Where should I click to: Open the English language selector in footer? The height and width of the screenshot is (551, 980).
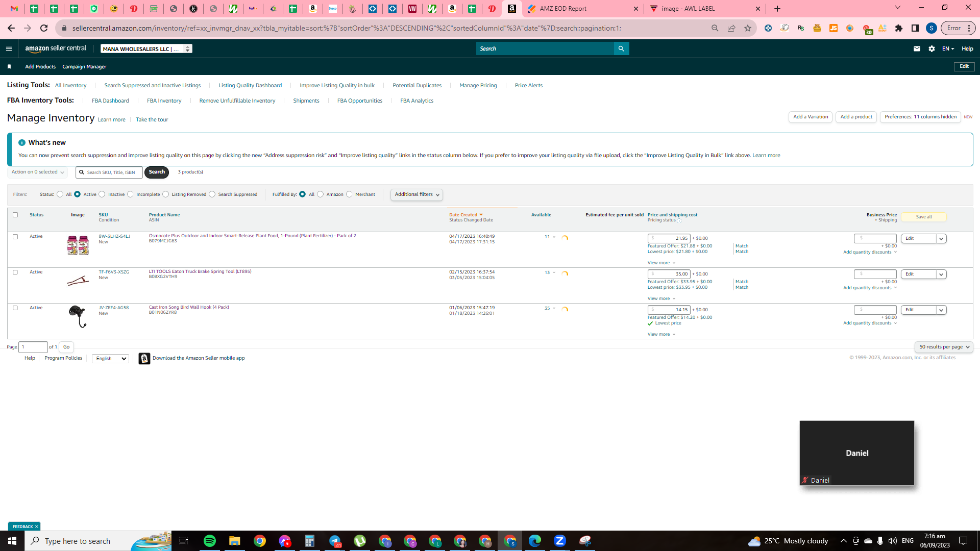110,359
